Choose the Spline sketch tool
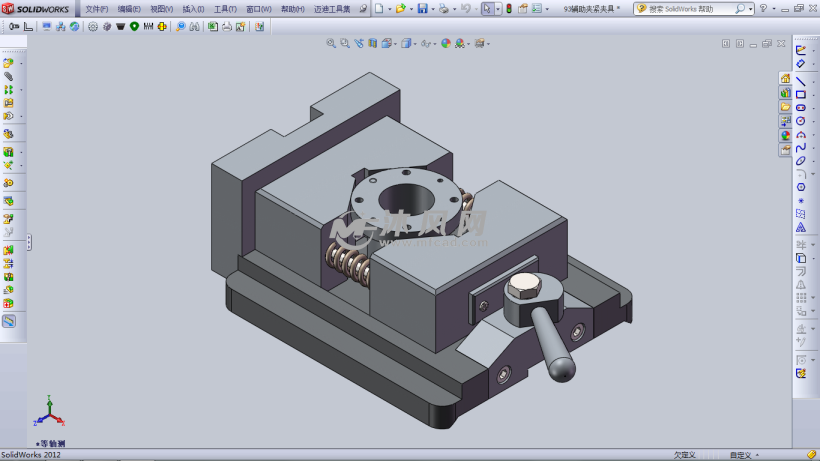This screenshot has height=461, width=820. (x=801, y=148)
